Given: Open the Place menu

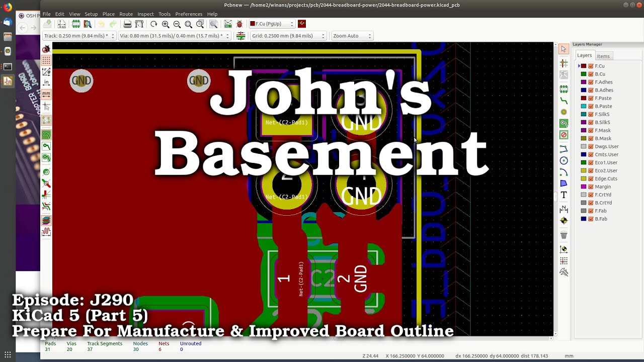Looking at the screenshot, I should [108, 14].
